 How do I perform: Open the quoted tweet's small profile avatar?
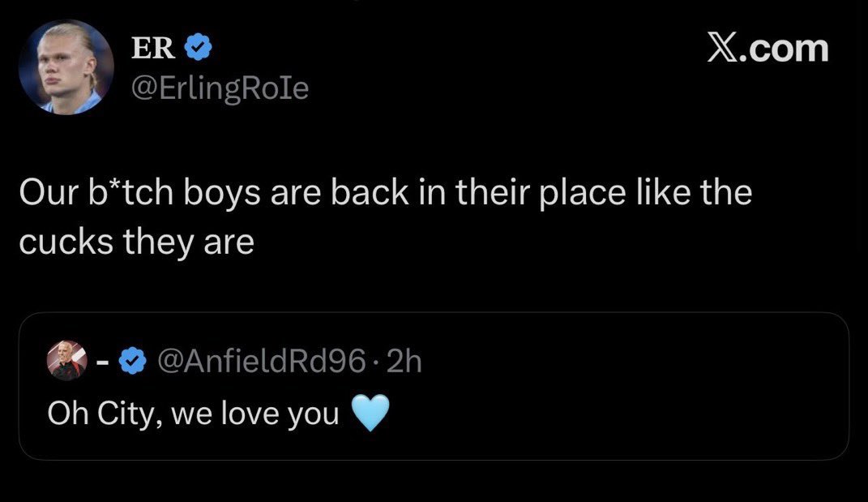pos(66,361)
